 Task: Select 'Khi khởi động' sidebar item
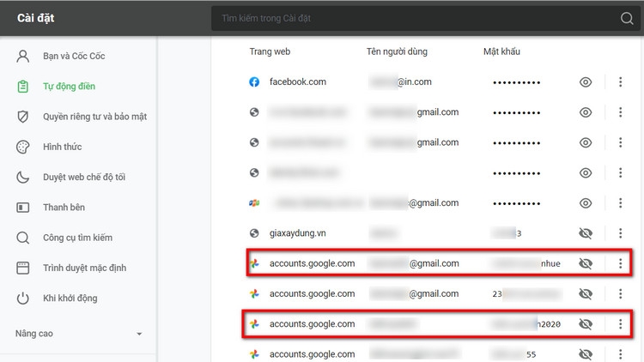pyautogui.click(x=70, y=298)
